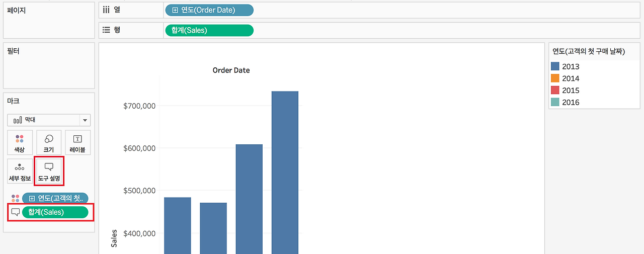Open the Label (레이블) marks card

(x=77, y=142)
